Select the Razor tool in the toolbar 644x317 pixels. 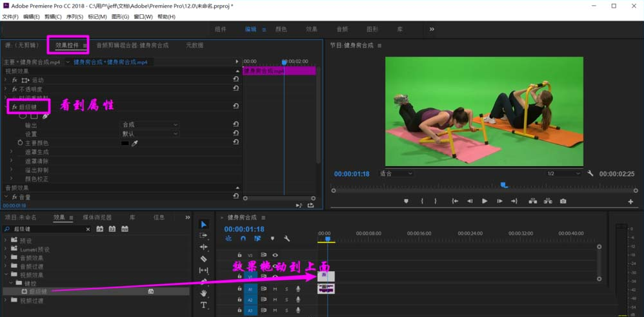[204, 259]
